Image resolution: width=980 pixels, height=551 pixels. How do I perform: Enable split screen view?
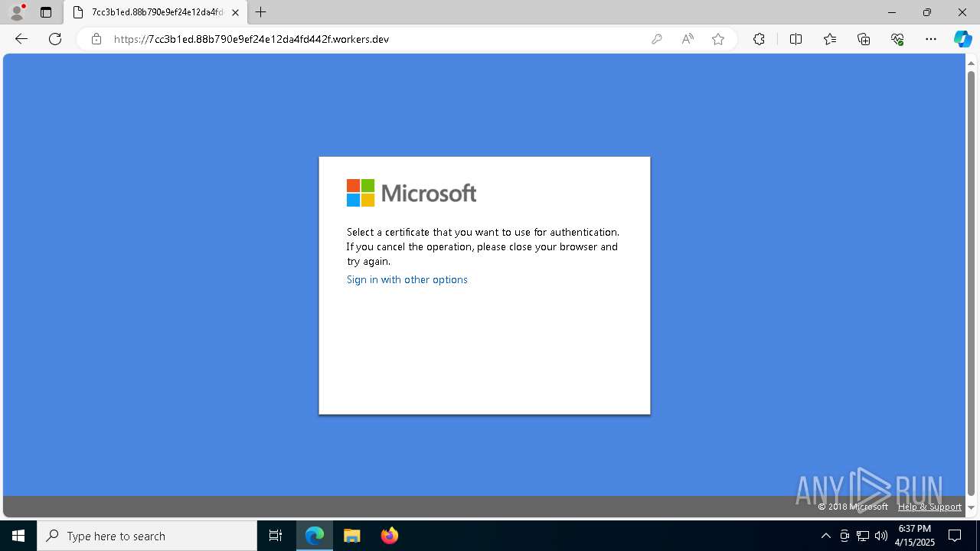pos(795,39)
